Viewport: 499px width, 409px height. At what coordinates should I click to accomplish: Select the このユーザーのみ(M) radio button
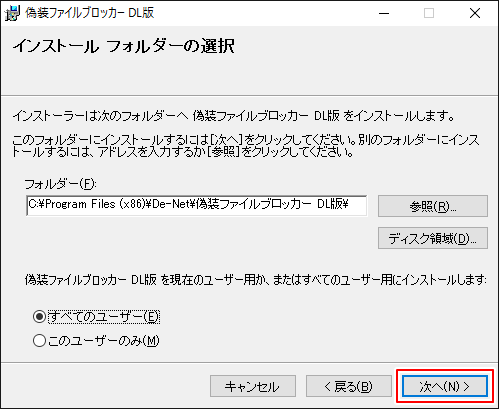click(39, 341)
